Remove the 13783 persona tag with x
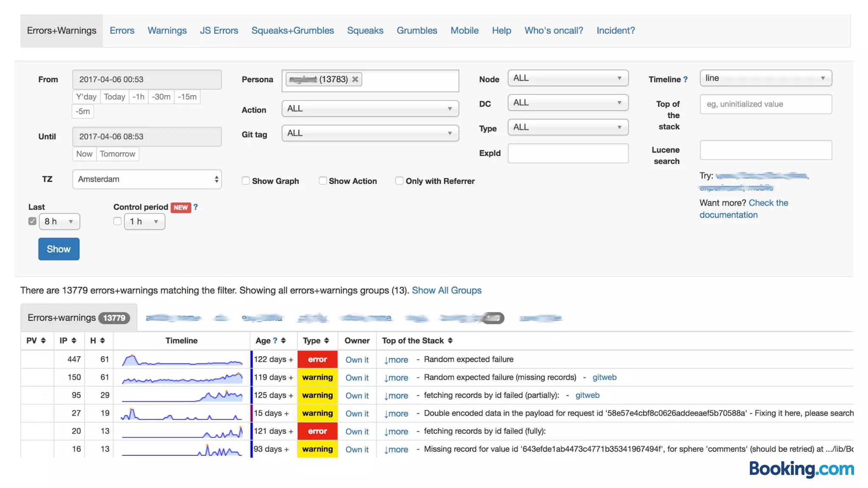Screen dimensions: 868x488 [355, 79]
